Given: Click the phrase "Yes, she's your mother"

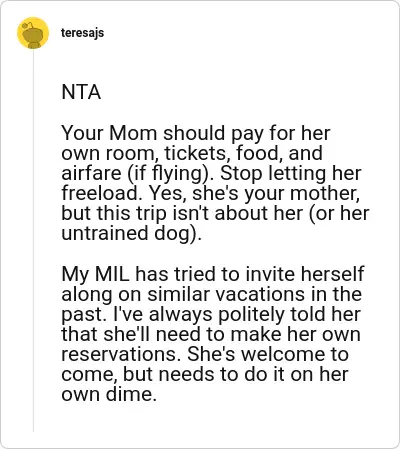Looking at the screenshot, I should [x=254, y=193].
